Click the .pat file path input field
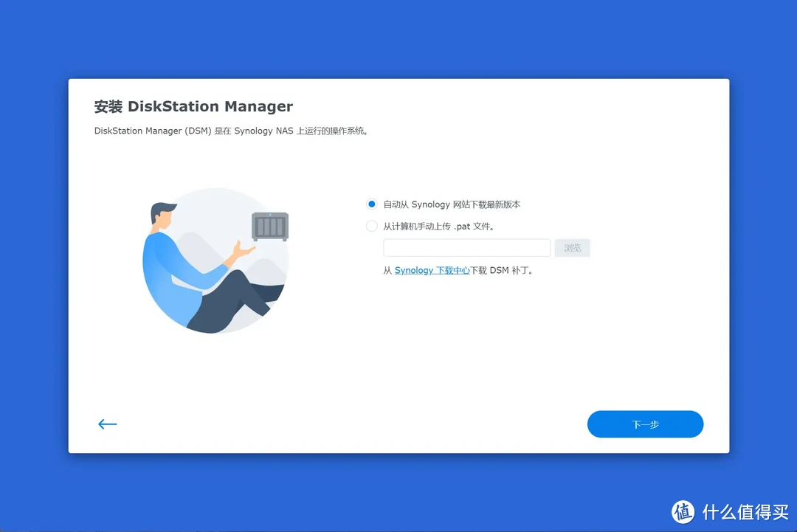This screenshot has height=532, width=797. pyautogui.click(x=466, y=248)
